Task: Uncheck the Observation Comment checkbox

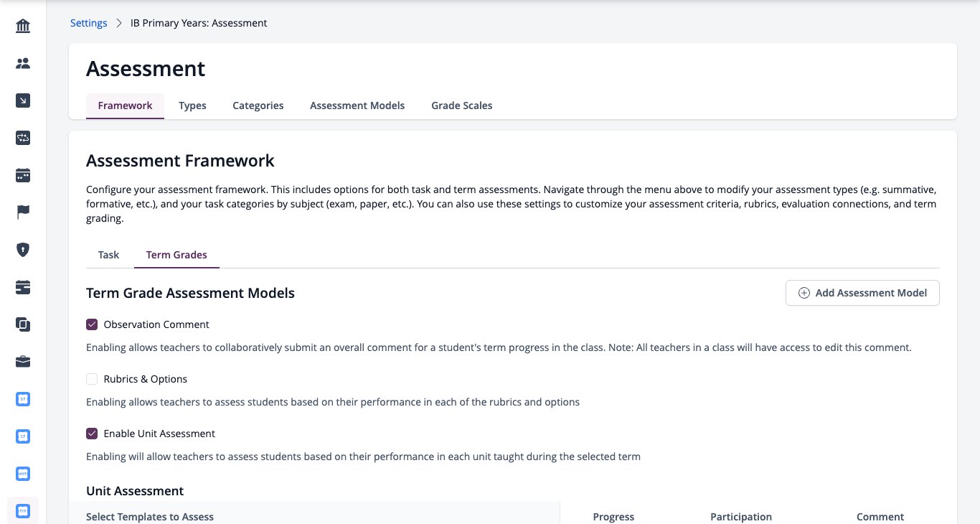Action: point(92,324)
